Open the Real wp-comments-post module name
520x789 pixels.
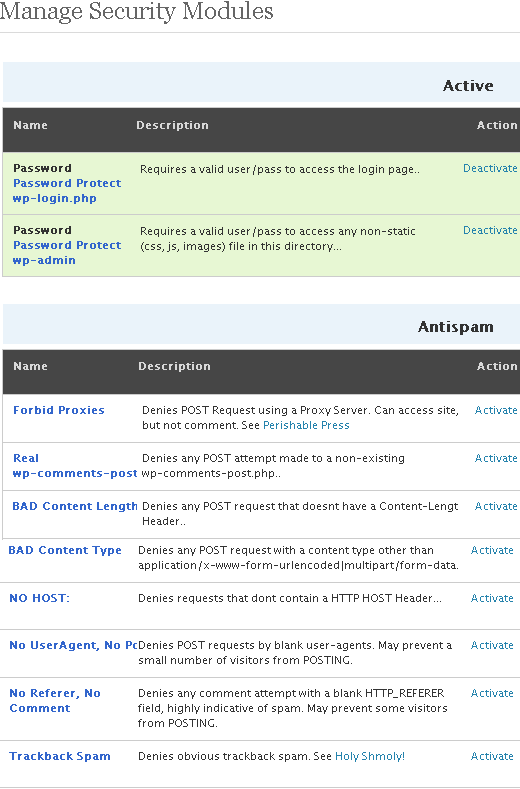(x=75, y=466)
